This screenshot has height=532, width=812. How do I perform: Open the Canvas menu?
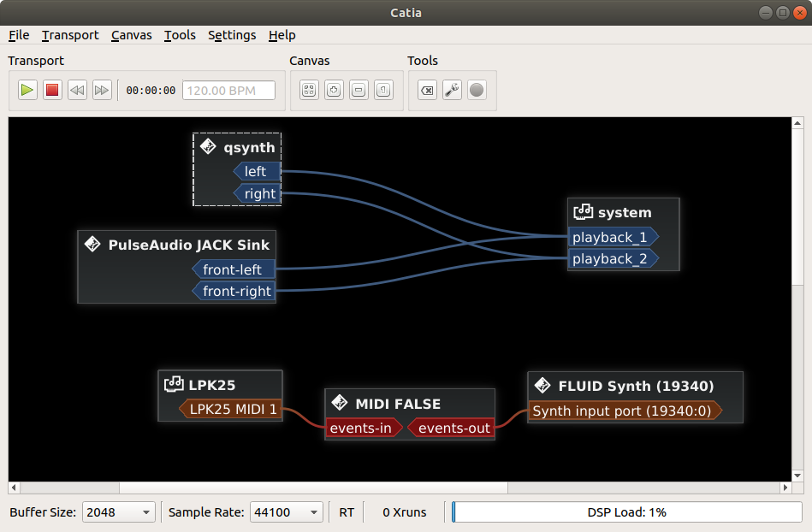132,35
